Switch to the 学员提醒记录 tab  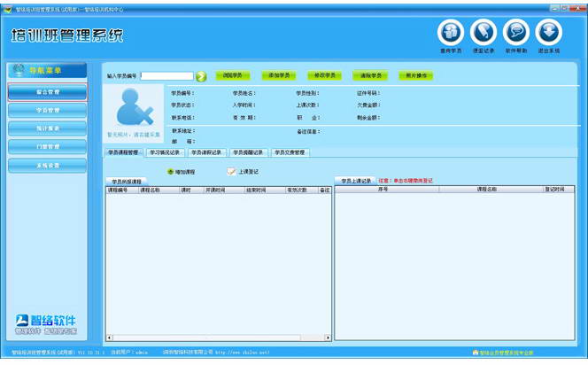[248, 152]
